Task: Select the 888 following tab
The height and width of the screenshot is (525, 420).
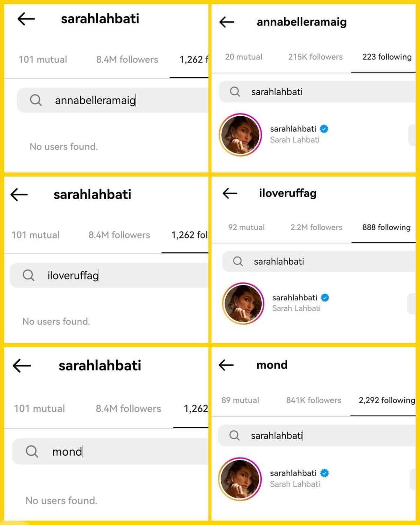Action: pos(386,227)
